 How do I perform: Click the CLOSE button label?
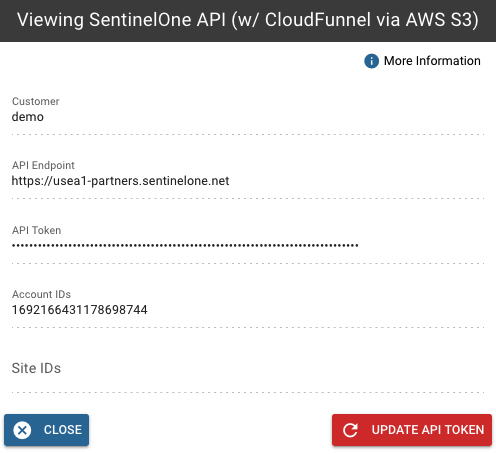pyautogui.click(x=63, y=430)
